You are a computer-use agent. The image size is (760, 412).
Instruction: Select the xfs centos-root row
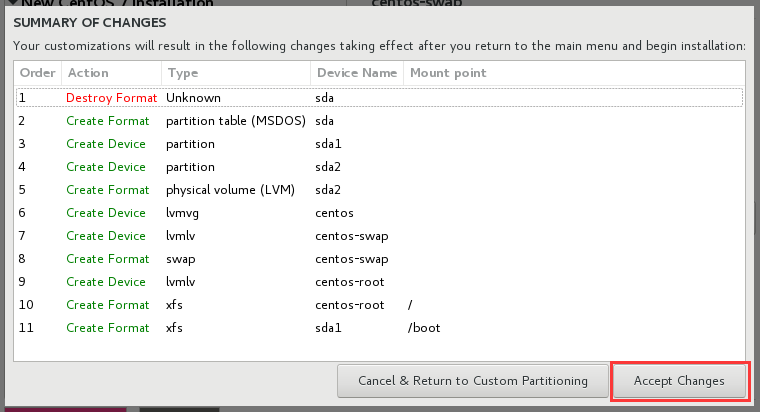coord(378,305)
